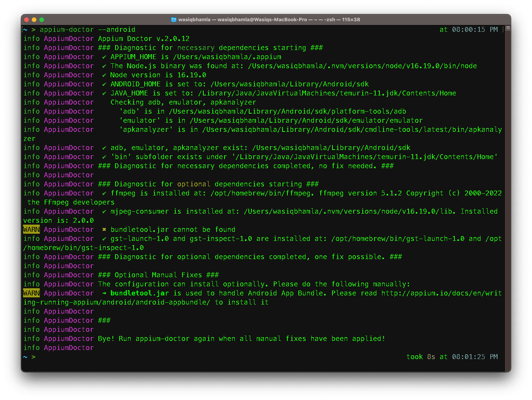Screen dimensions: 532x400
Task: Click the checkmark next to gst-launch-1.0 line
Action: coord(104,238)
